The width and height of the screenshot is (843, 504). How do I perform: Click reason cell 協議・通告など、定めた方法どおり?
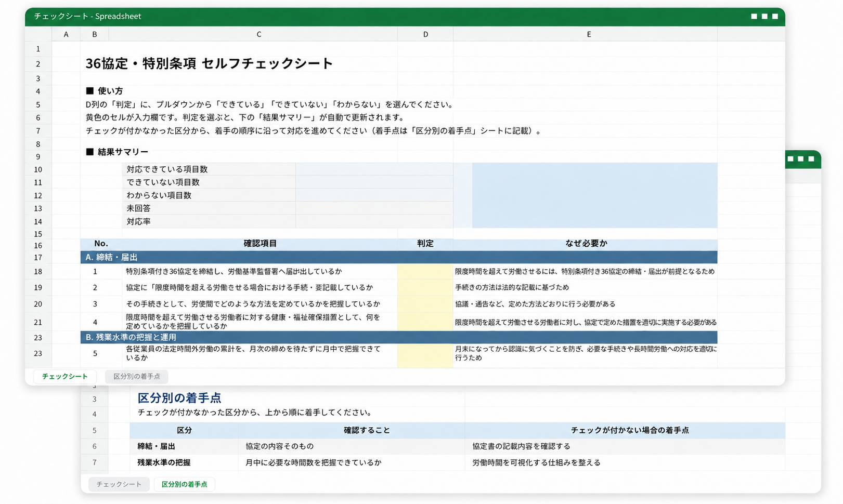pyautogui.click(x=535, y=304)
